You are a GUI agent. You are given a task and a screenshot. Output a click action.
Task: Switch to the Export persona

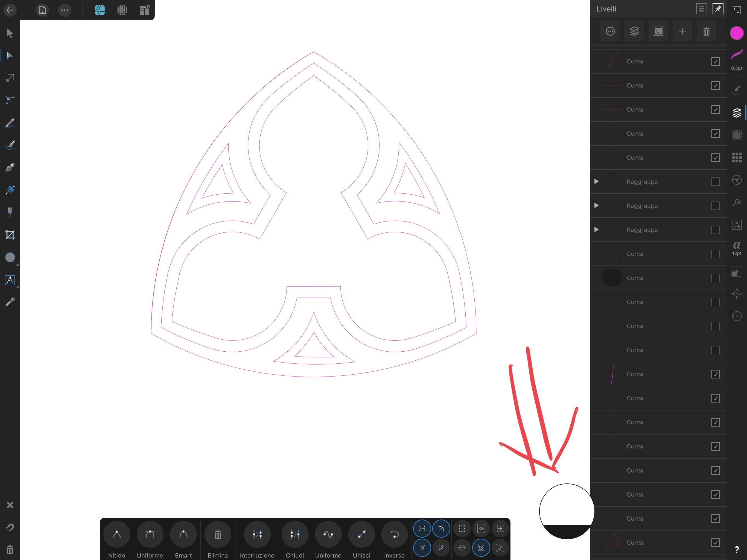tap(144, 10)
